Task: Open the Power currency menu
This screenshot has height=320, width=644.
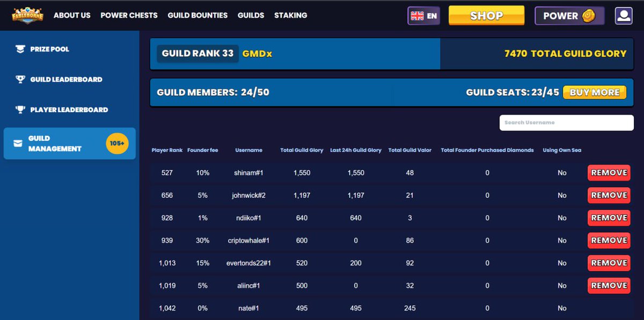Action: pyautogui.click(x=569, y=16)
